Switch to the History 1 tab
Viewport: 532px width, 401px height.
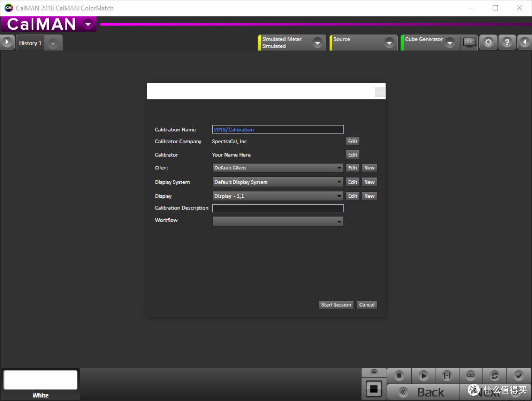click(30, 43)
